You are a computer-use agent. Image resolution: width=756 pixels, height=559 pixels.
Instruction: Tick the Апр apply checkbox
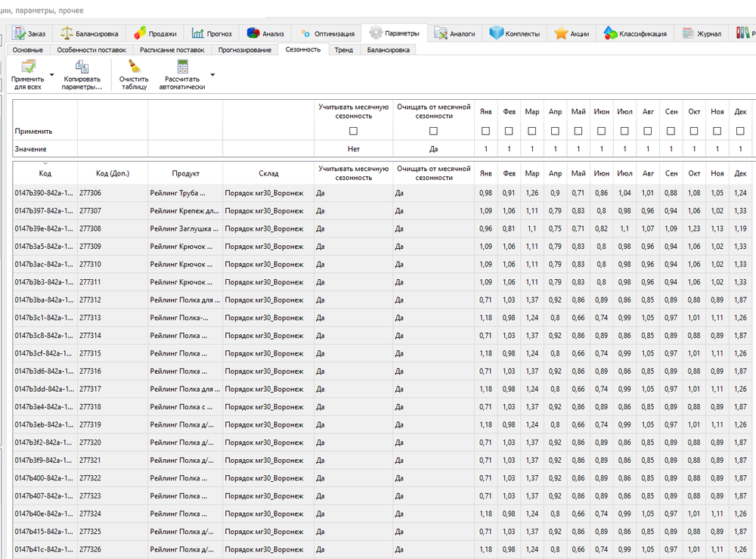point(555,131)
